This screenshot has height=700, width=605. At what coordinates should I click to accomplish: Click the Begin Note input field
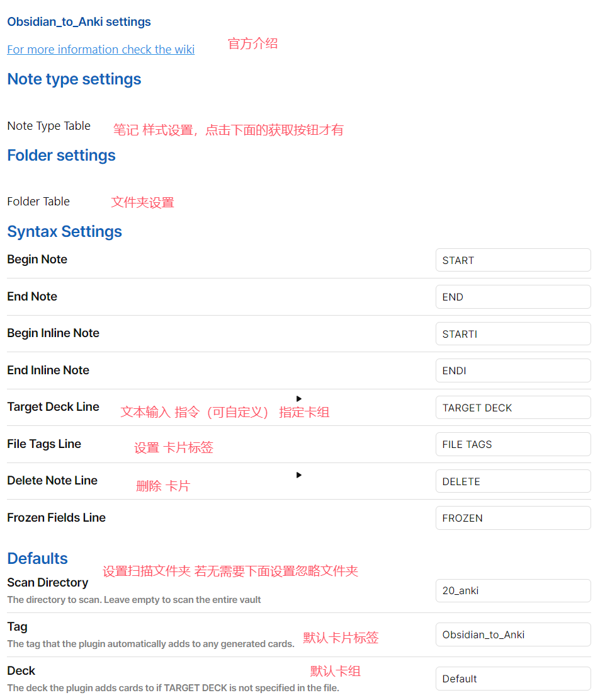(x=513, y=260)
